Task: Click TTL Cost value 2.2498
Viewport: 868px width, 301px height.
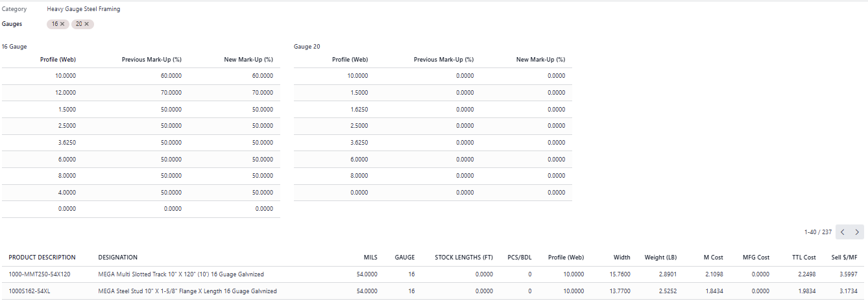Action: click(x=806, y=274)
